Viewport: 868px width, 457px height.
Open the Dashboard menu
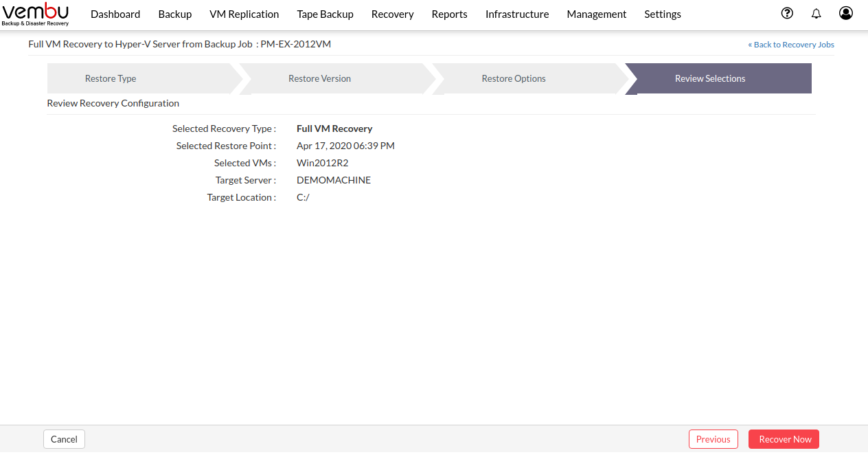click(115, 14)
